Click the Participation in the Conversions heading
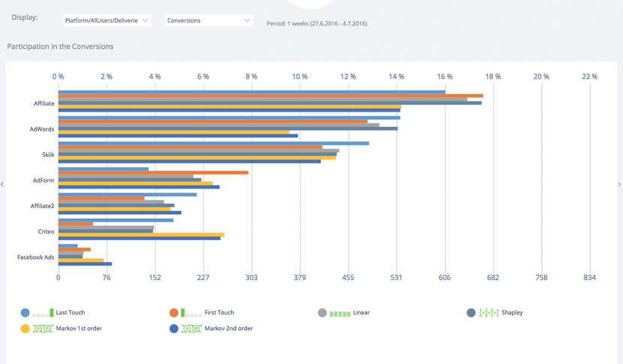The height and width of the screenshot is (364, 623). pos(60,47)
